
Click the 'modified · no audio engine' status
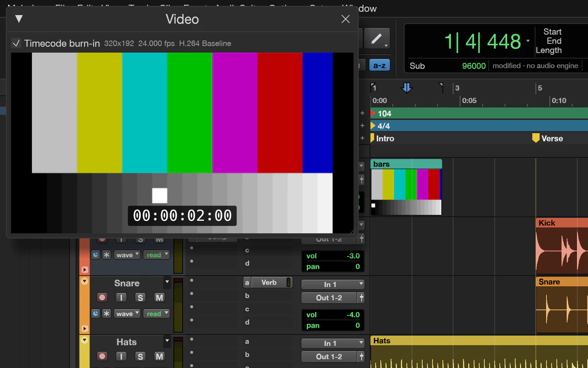(536, 66)
